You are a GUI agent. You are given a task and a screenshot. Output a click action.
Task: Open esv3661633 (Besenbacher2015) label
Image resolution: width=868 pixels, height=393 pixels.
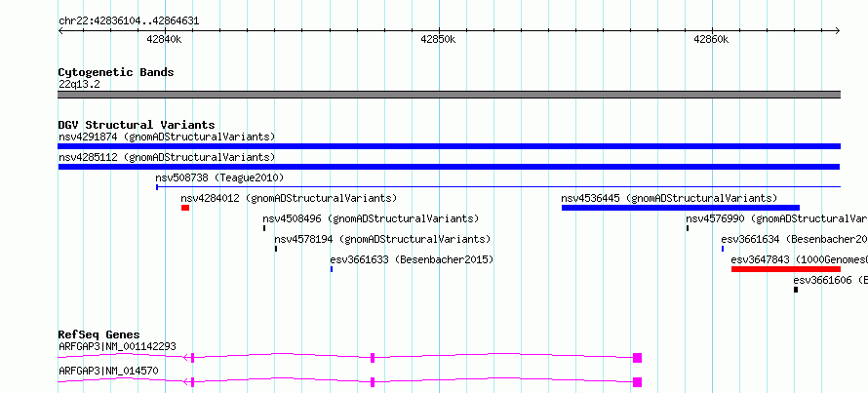[412, 259]
